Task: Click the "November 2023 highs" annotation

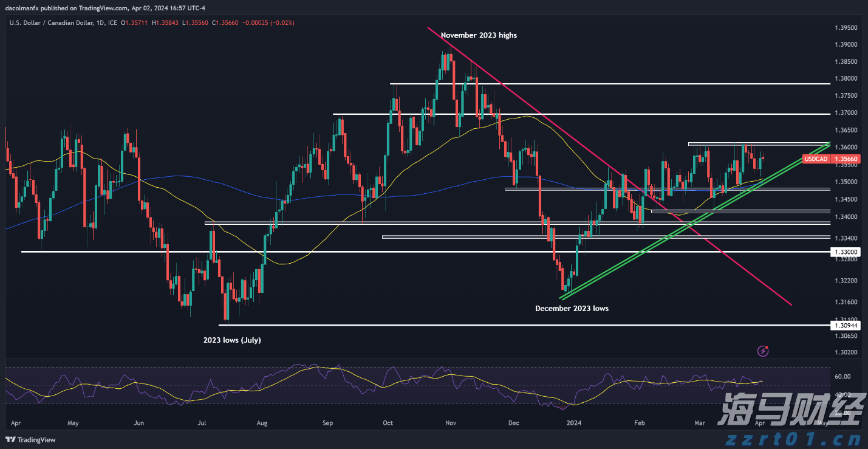Action: coord(479,35)
